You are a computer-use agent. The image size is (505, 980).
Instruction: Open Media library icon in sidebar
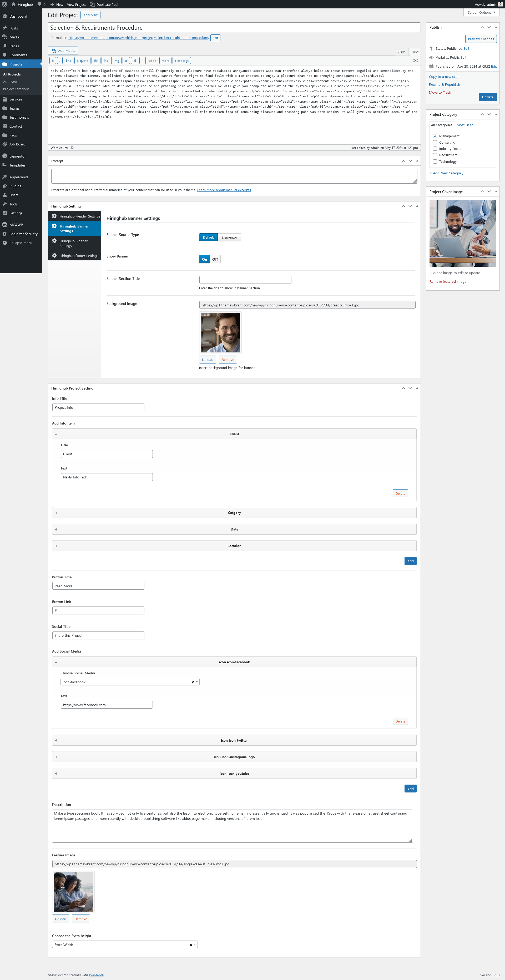(4, 37)
